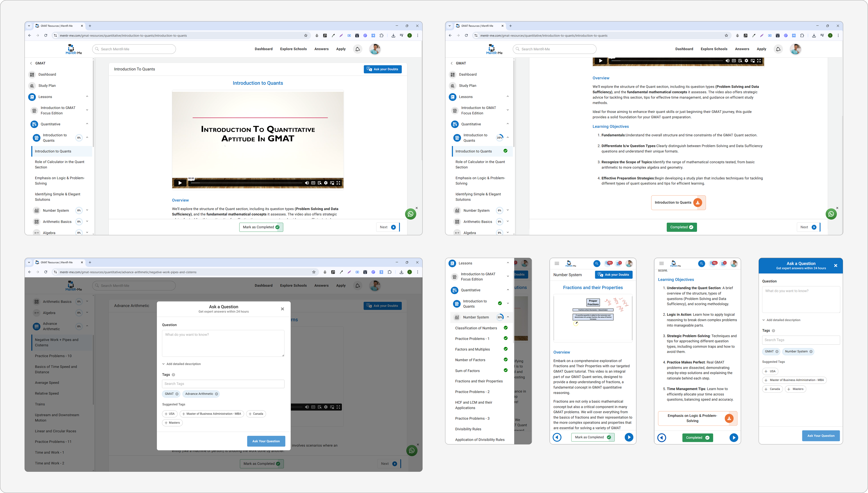This screenshot has height=493, width=868.
Task: Tap Ask your Doubts on mobile Number System screen
Action: [614, 275]
